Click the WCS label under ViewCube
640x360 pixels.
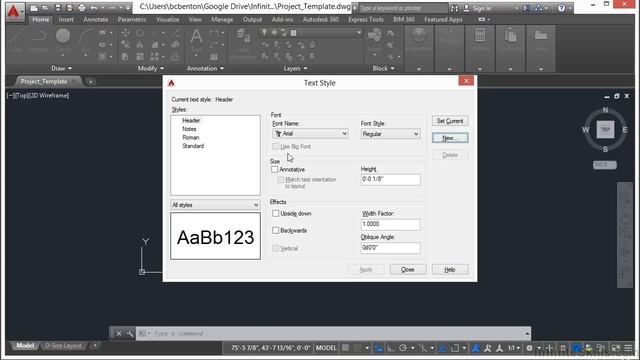[604, 165]
